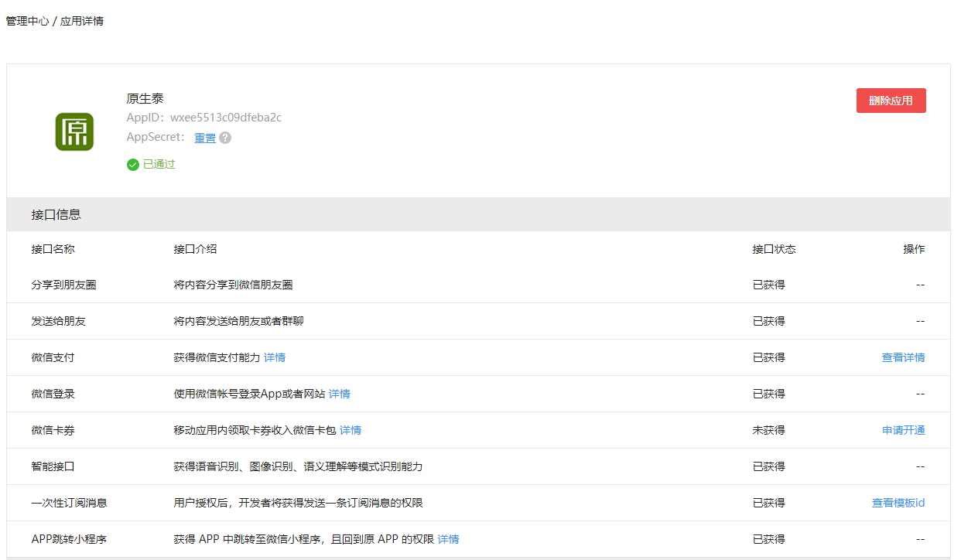This screenshot has height=560, width=961.
Task: Click the 操作 column header
Action: (914, 249)
